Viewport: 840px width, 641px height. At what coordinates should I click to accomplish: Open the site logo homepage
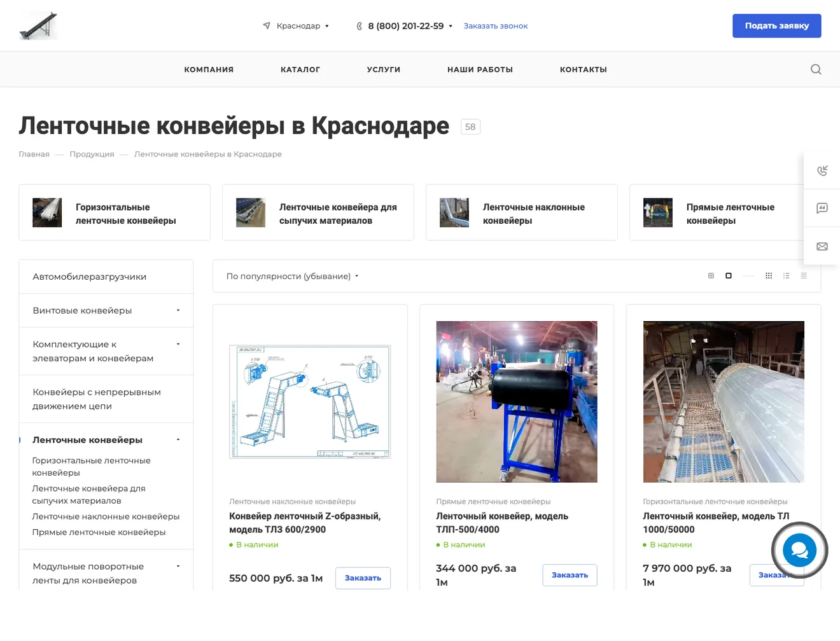[x=38, y=25]
